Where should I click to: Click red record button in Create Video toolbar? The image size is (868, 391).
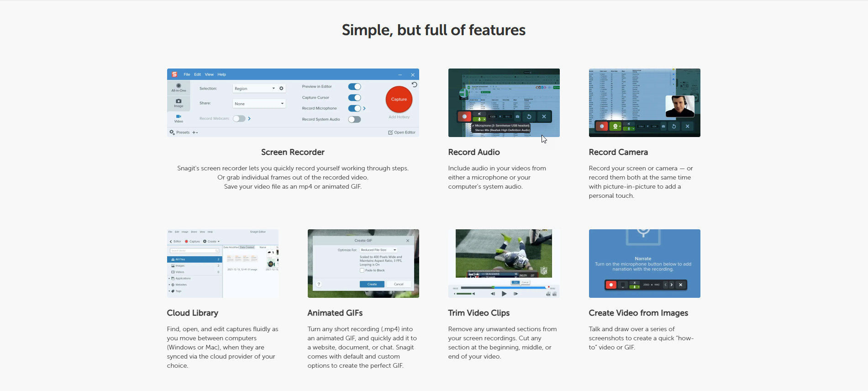coord(611,285)
